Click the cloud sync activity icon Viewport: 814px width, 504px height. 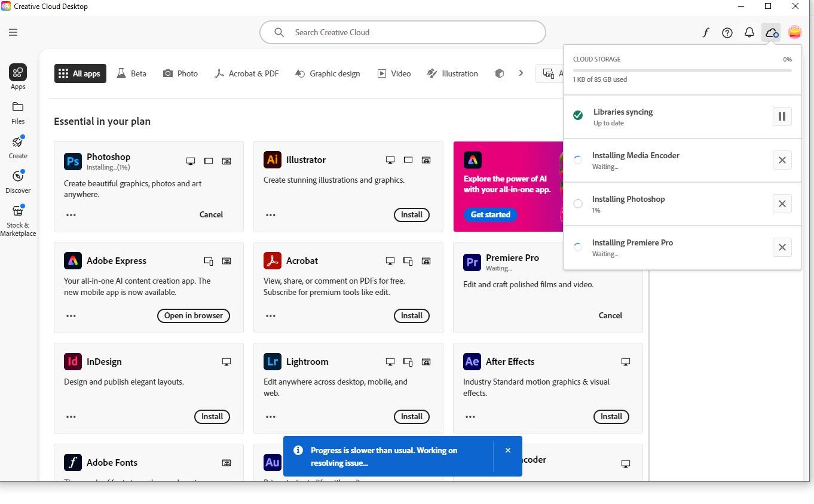pyautogui.click(x=771, y=32)
